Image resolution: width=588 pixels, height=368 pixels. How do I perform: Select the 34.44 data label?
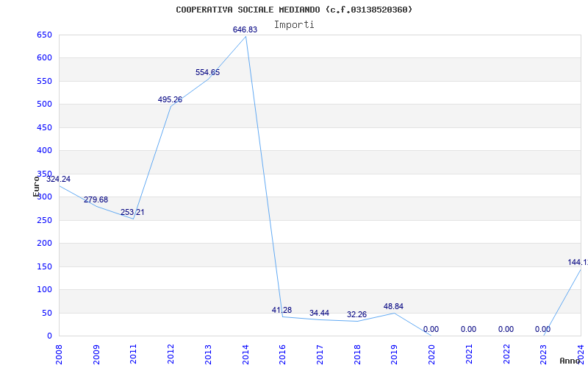point(319,314)
